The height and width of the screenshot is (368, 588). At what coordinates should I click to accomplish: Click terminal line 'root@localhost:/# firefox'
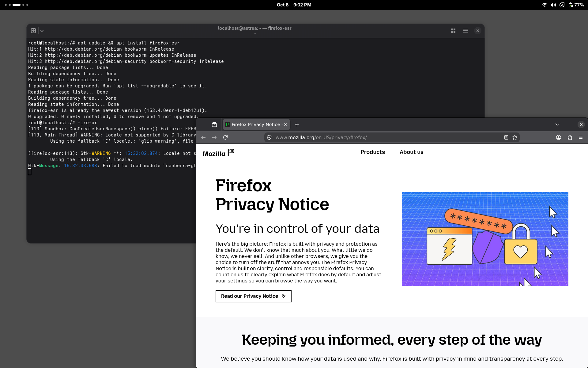click(x=62, y=123)
